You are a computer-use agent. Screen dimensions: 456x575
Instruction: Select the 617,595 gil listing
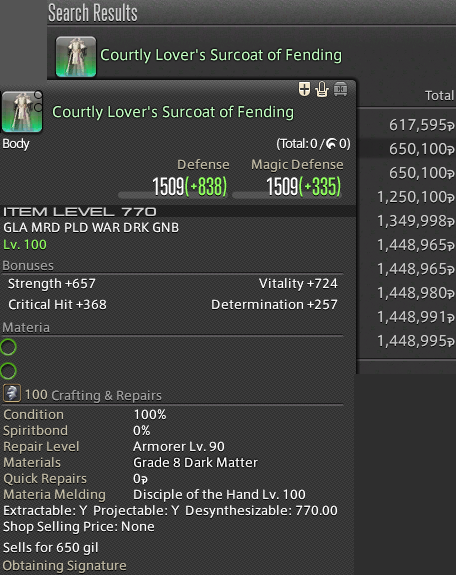(x=406, y=125)
